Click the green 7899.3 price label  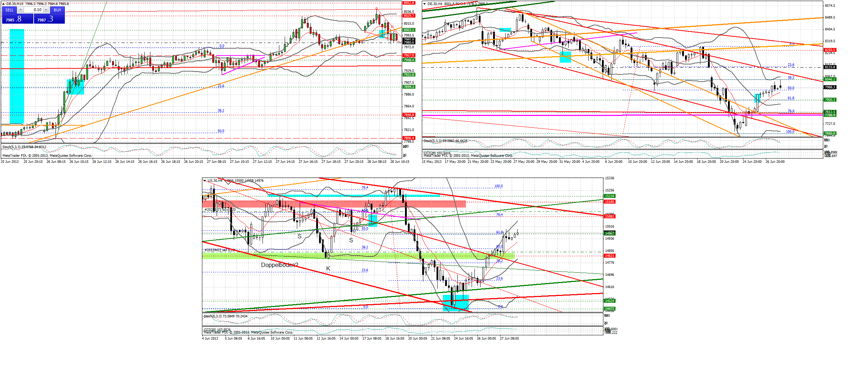(x=409, y=87)
